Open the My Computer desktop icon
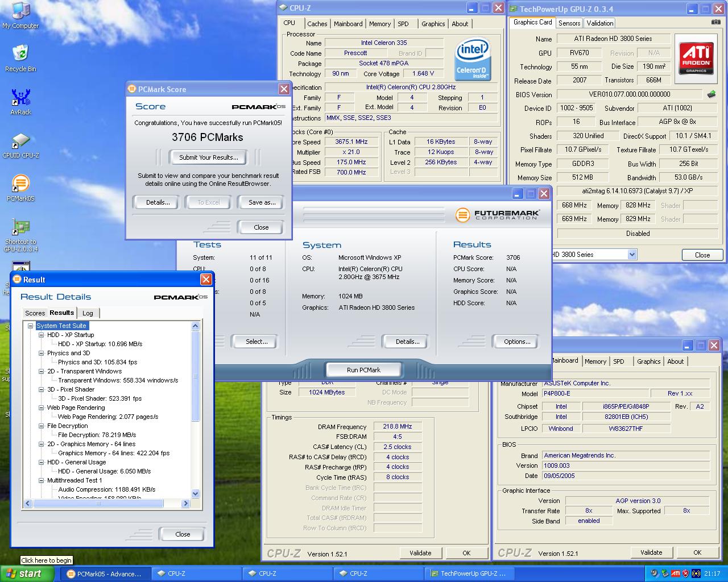Viewport: 728px width, 582px height. (x=20, y=15)
